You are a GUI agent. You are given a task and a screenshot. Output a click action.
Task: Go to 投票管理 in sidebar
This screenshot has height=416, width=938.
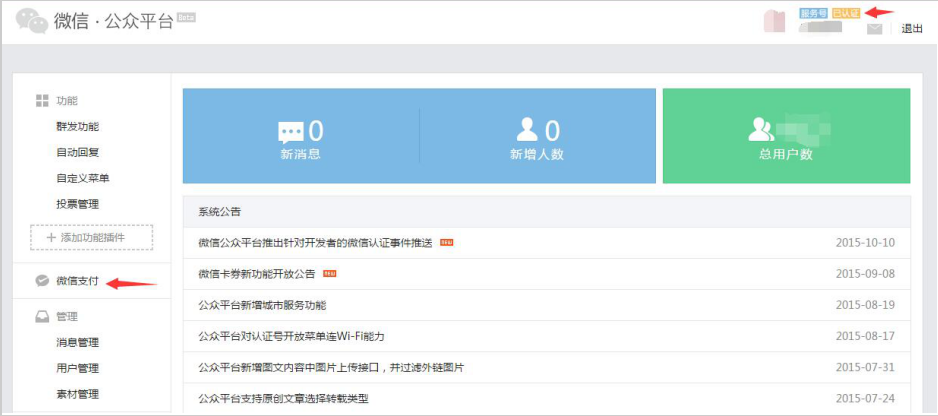(77, 205)
